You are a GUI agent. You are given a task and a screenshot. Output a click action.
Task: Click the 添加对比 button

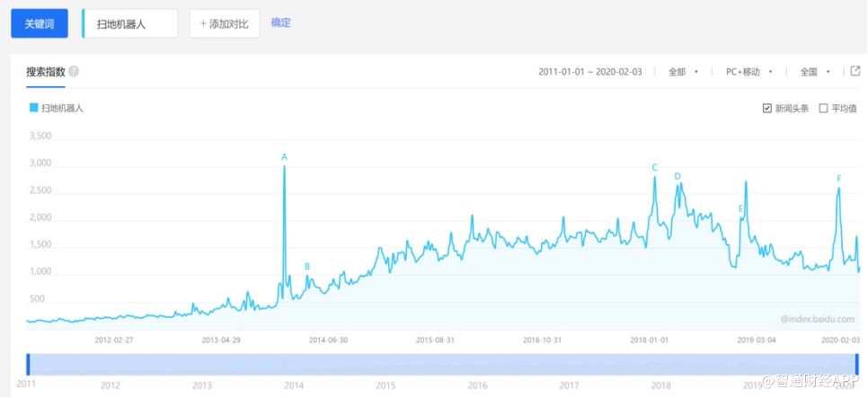click(x=225, y=23)
